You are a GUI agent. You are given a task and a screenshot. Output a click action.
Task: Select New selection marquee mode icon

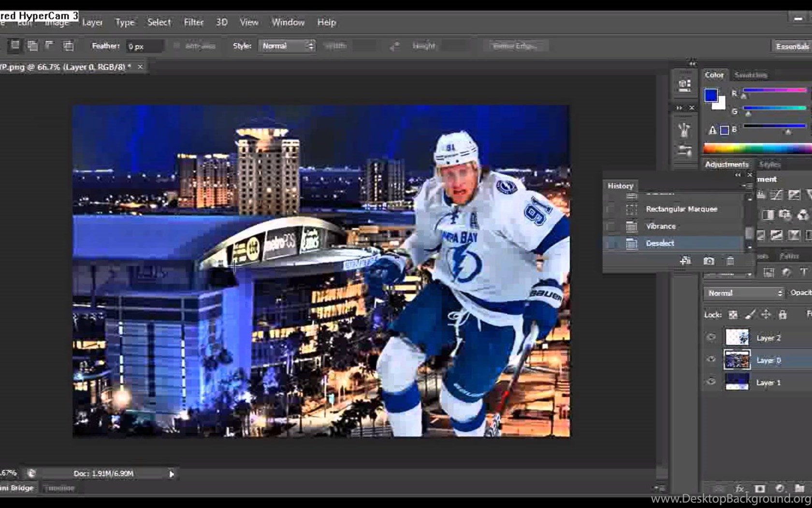[15, 45]
